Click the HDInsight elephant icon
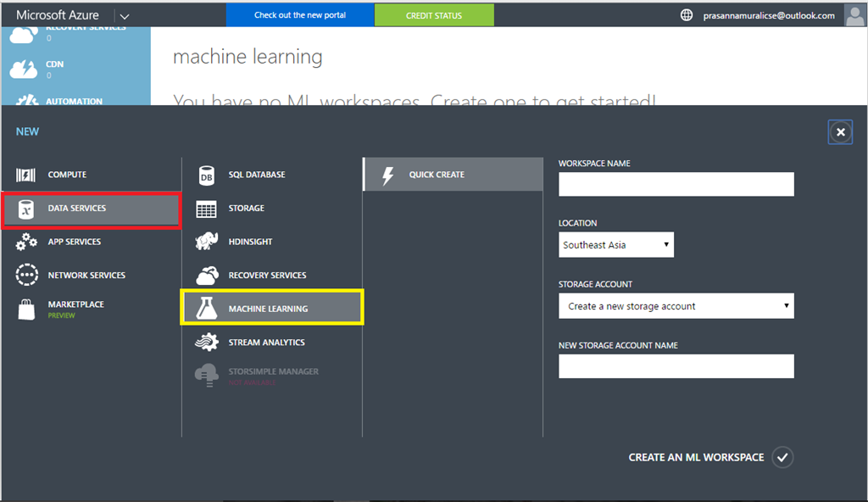Image resolution: width=868 pixels, height=502 pixels. click(207, 242)
